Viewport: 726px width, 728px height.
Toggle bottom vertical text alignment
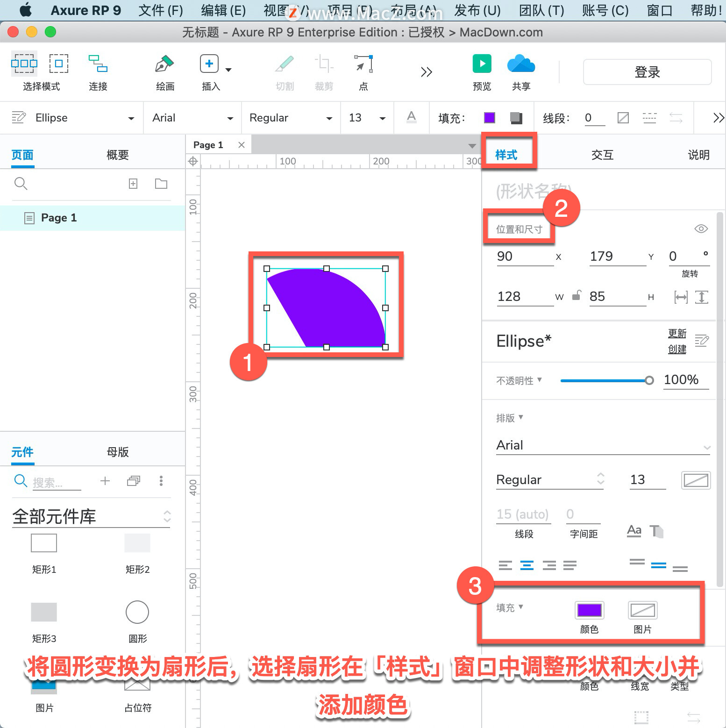coord(680,569)
